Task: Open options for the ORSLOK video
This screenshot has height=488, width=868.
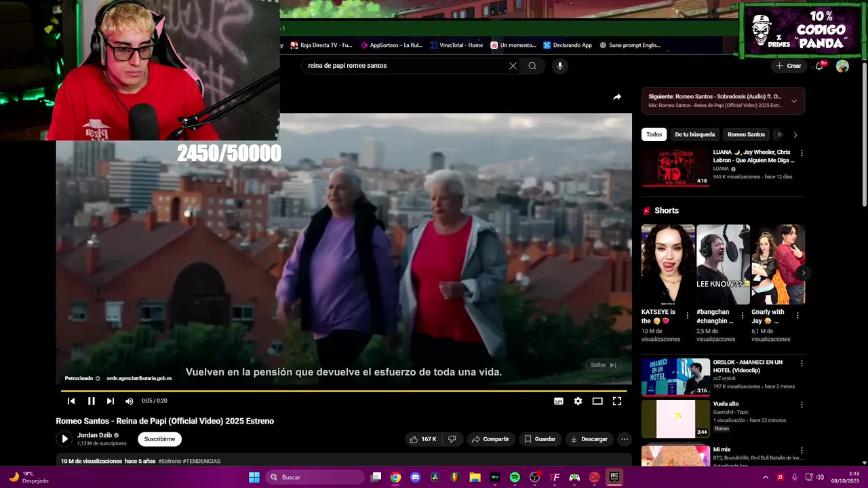Action: [802, 363]
